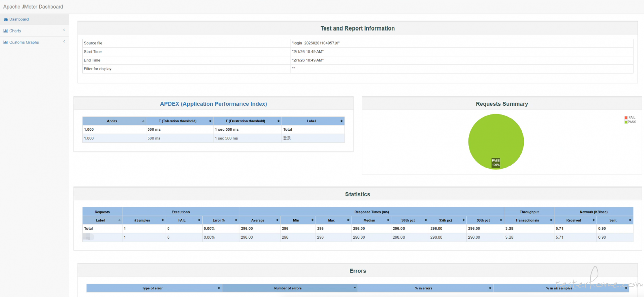Viewport: 644px width, 297px height.
Task: Sort by T (Toleration threshold) arrow icon
Action: pyautogui.click(x=210, y=121)
